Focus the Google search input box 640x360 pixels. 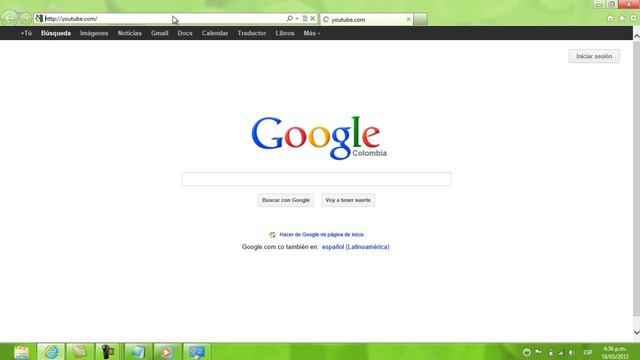[316, 179]
